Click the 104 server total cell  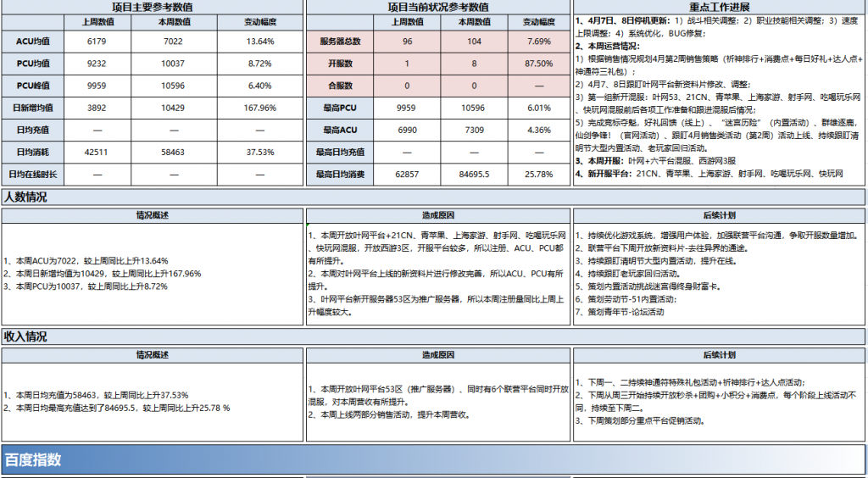(474, 41)
